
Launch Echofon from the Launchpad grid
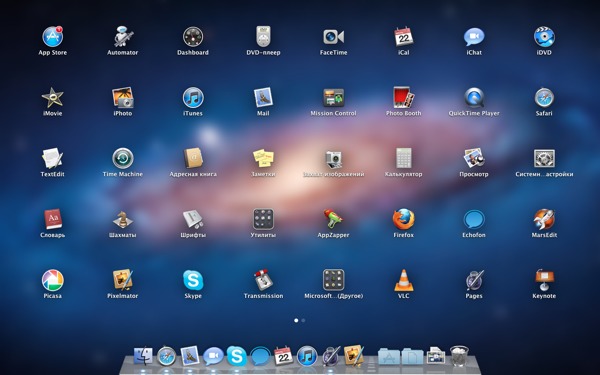click(x=474, y=220)
